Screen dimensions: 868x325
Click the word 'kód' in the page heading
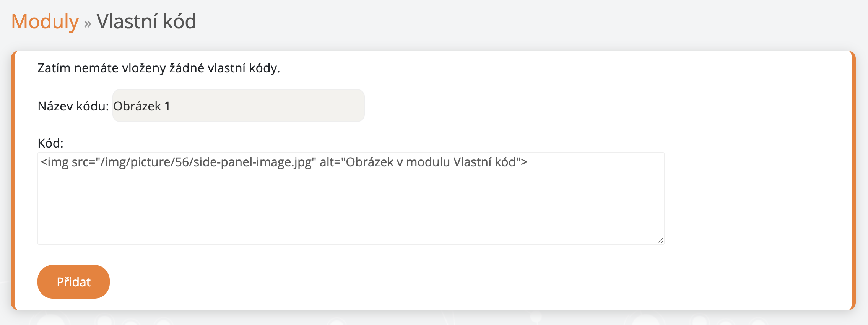[179, 21]
